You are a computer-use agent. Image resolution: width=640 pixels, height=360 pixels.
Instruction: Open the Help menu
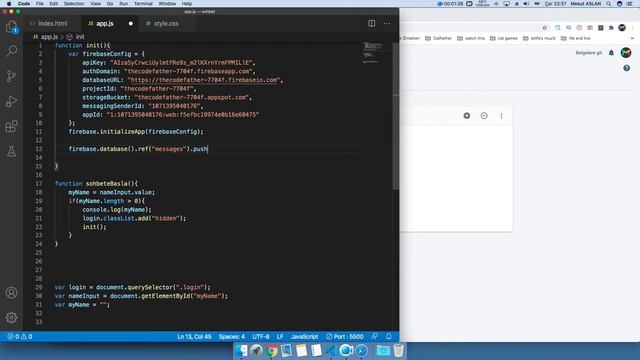[187, 4]
